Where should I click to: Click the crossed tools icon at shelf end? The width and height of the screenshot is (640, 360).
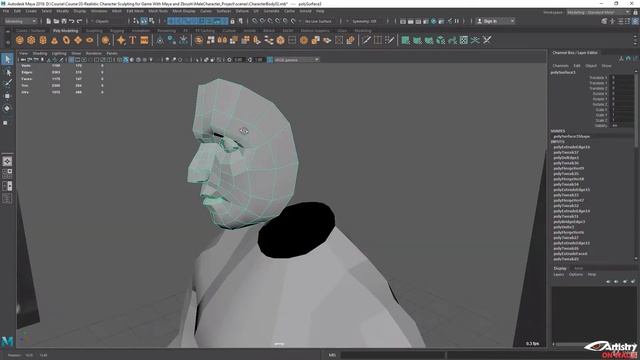pos(487,40)
